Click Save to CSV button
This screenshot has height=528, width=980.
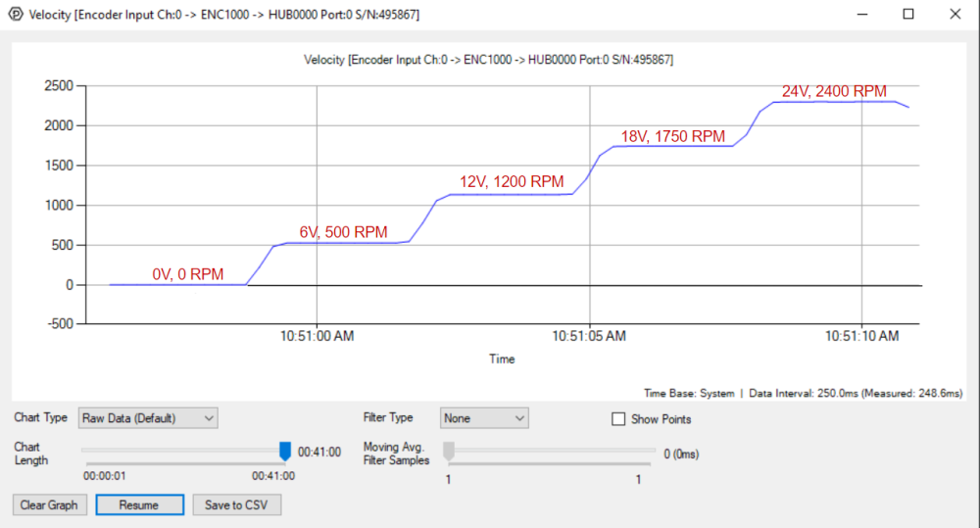tap(237, 505)
